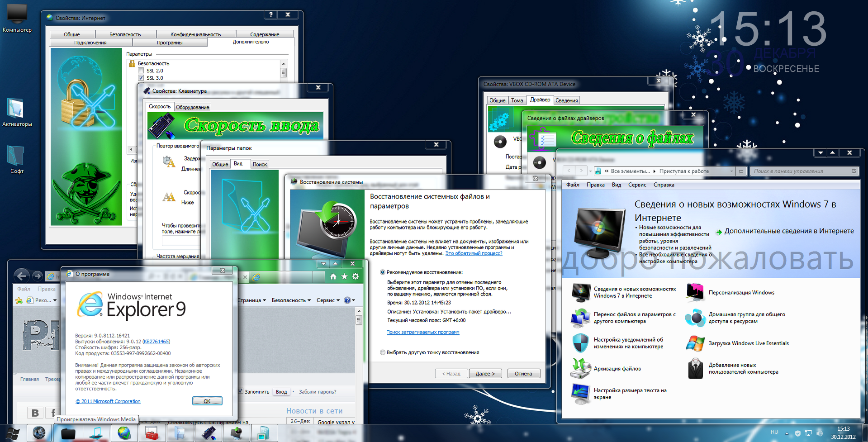Image resolution: width=868 pixels, height=442 pixels.
Task: Switch to the Безопасность tab in Свойства: Интернет
Action: tap(125, 34)
